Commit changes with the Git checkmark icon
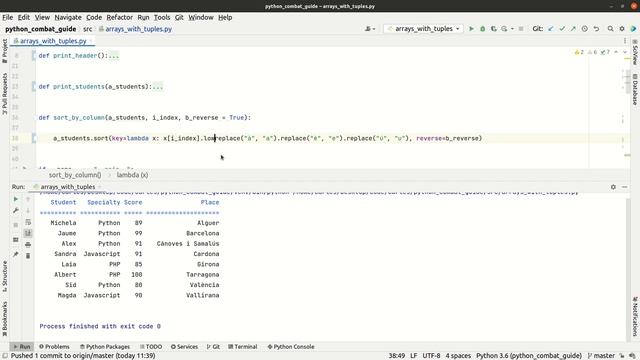The height and width of the screenshot is (360, 640). point(562,29)
